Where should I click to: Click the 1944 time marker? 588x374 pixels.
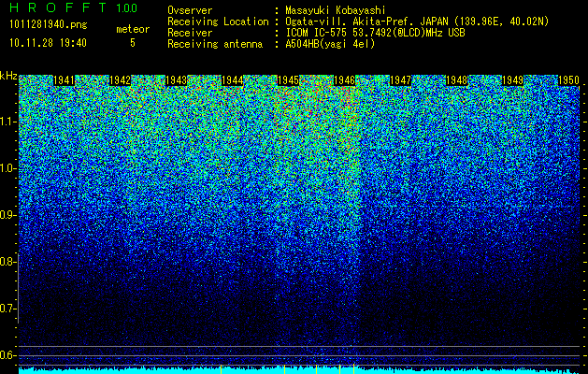(232, 80)
